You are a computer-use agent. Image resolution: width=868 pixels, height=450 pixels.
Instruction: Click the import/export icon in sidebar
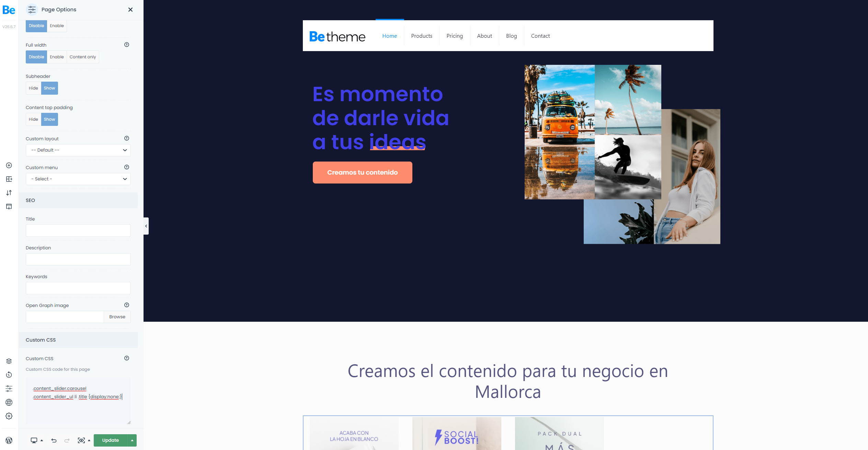[x=9, y=192]
